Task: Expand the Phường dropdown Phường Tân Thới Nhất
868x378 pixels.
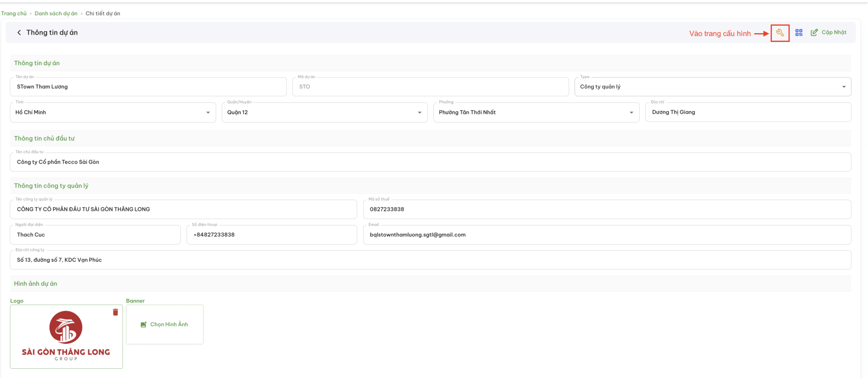Action: pos(536,112)
